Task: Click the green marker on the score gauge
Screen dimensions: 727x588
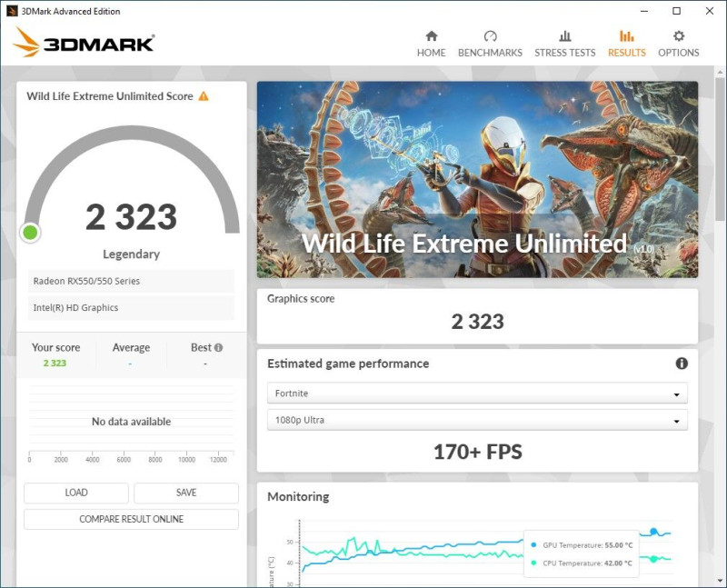Action: pos(31,233)
